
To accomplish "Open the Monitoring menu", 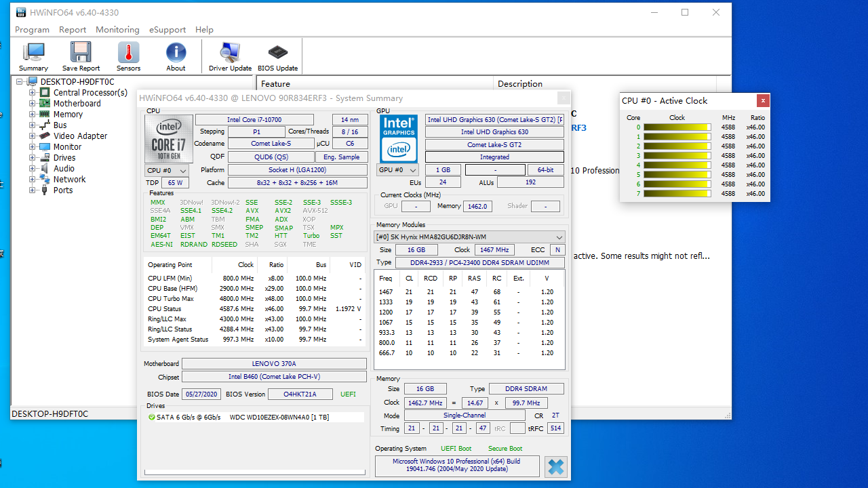I will tap(117, 30).
